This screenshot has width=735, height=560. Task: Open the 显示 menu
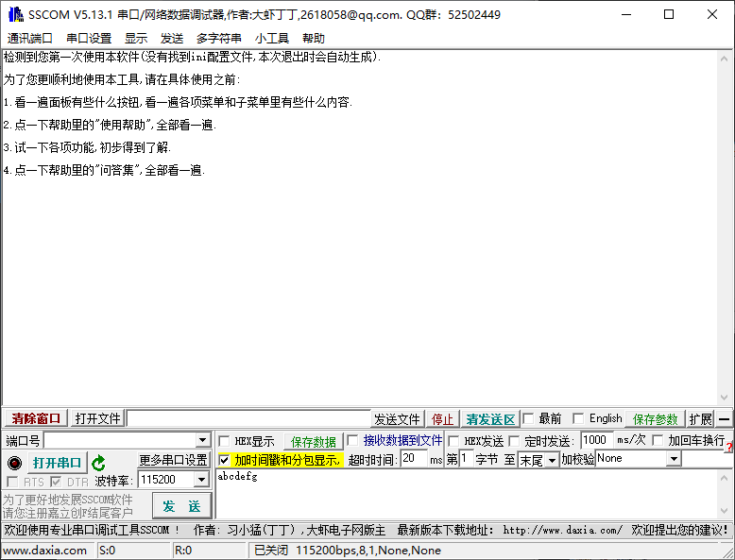136,38
